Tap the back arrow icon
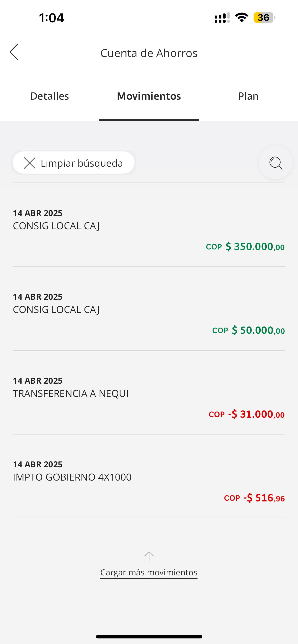 15,52
